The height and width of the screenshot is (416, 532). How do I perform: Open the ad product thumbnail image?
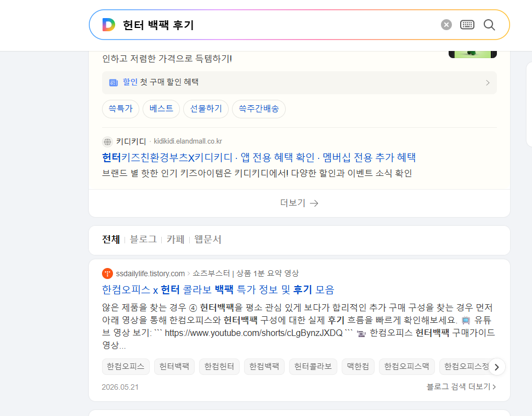pos(473,55)
